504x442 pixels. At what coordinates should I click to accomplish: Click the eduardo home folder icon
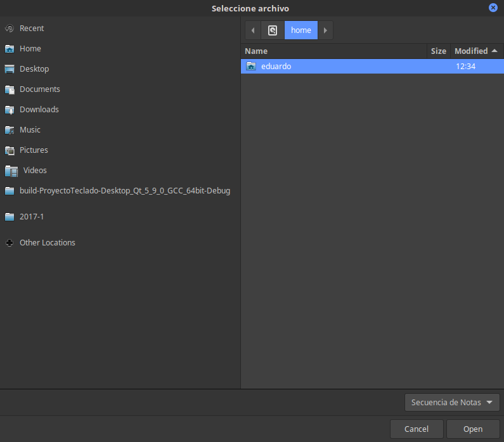pyautogui.click(x=251, y=66)
